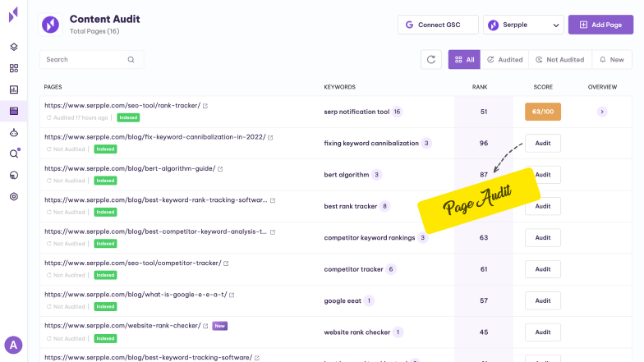Open best-competitor-keyword-analysis external link icon

273,231
